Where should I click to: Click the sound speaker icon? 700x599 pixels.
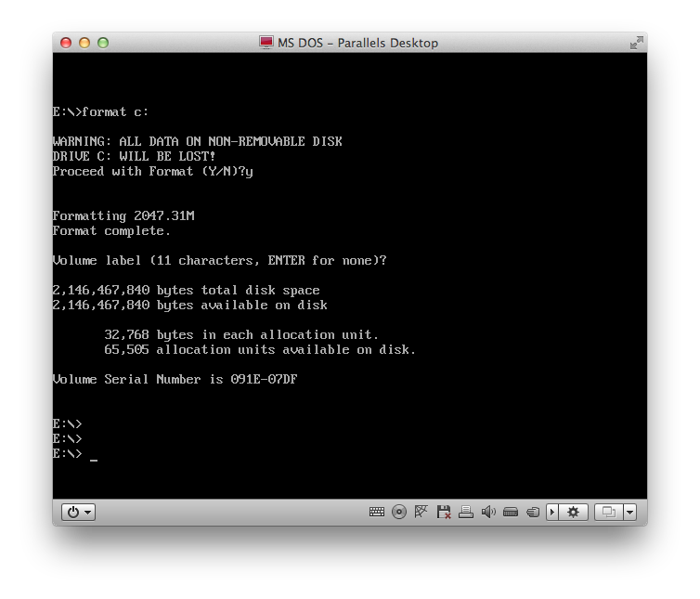[x=488, y=512]
